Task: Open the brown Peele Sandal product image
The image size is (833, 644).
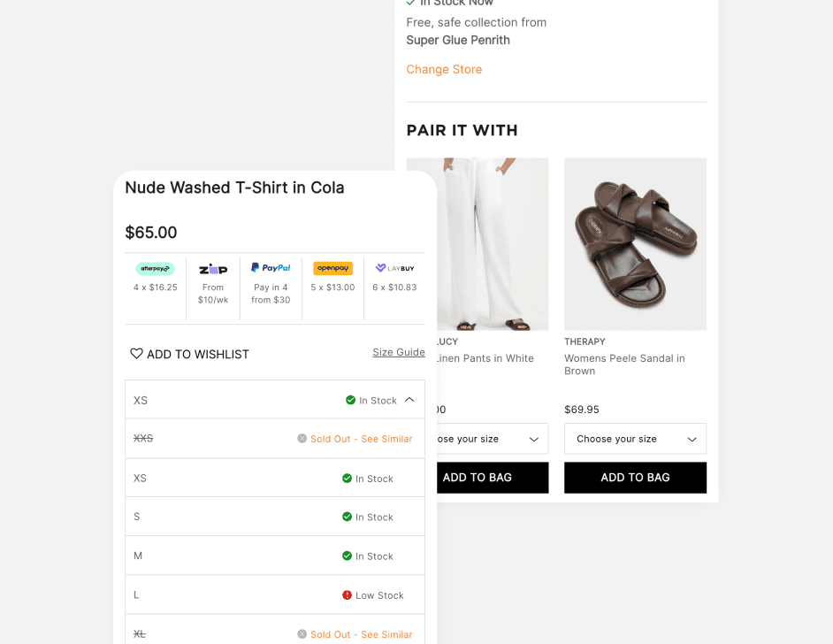Action: click(636, 244)
